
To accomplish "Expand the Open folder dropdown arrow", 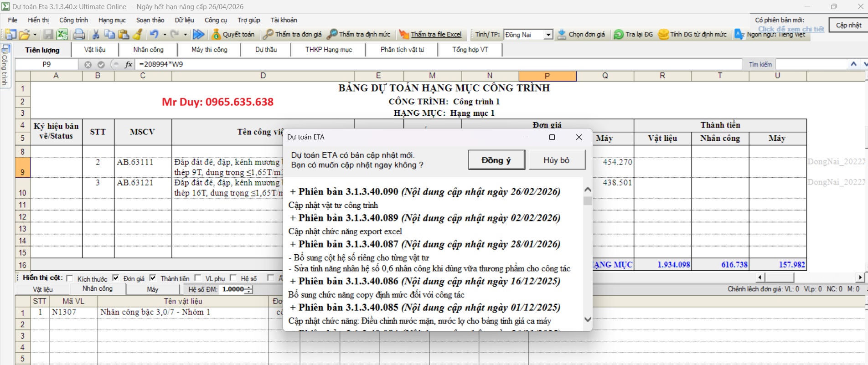I will 35,35.
